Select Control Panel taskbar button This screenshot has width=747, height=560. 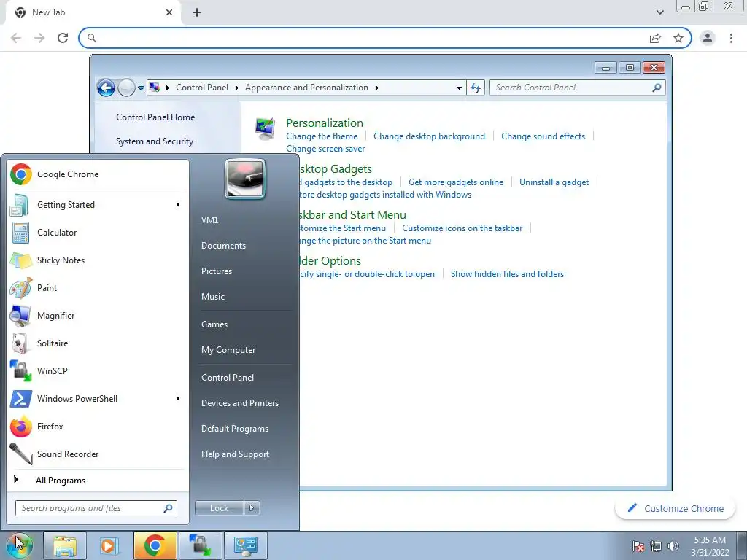pyautogui.click(x=245, y=545)
